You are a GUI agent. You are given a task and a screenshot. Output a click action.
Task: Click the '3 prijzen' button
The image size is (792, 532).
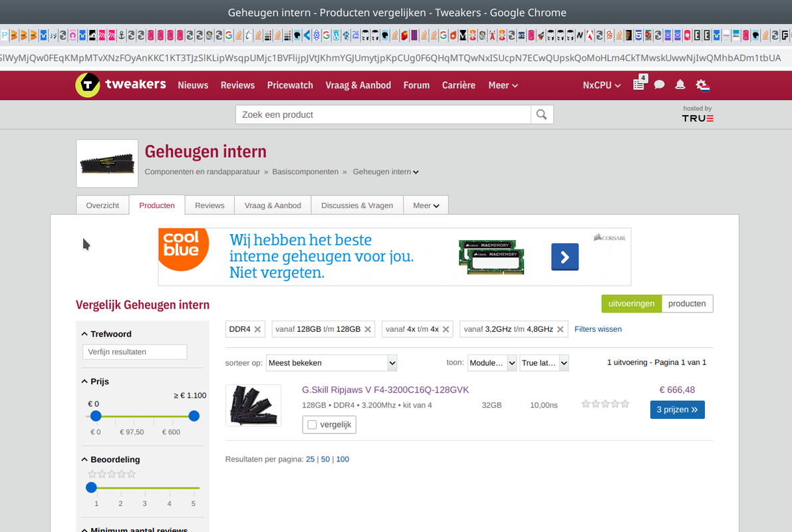pyautogui.click(x=678, y=410)
